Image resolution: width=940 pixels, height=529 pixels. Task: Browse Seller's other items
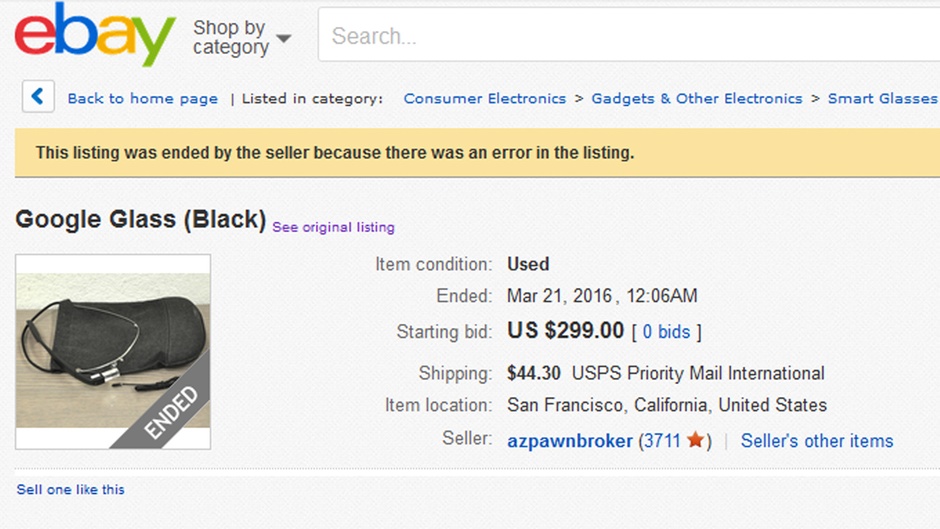pos(817,441)
